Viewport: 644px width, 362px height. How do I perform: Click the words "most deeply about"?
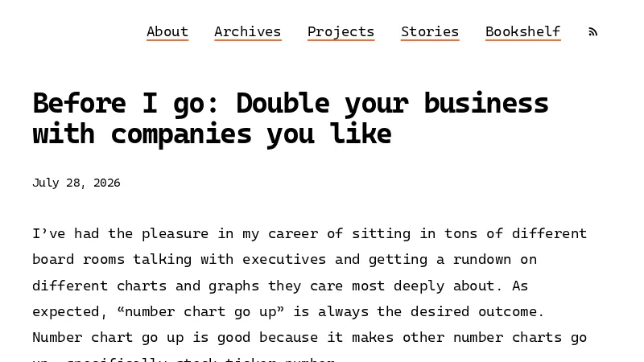(x=423, y=286)
